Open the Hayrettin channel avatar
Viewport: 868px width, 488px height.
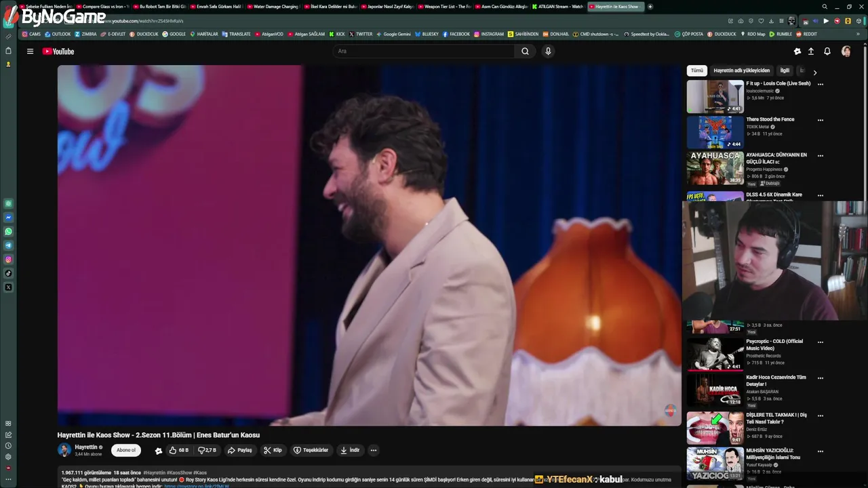(x=64, y=450)
